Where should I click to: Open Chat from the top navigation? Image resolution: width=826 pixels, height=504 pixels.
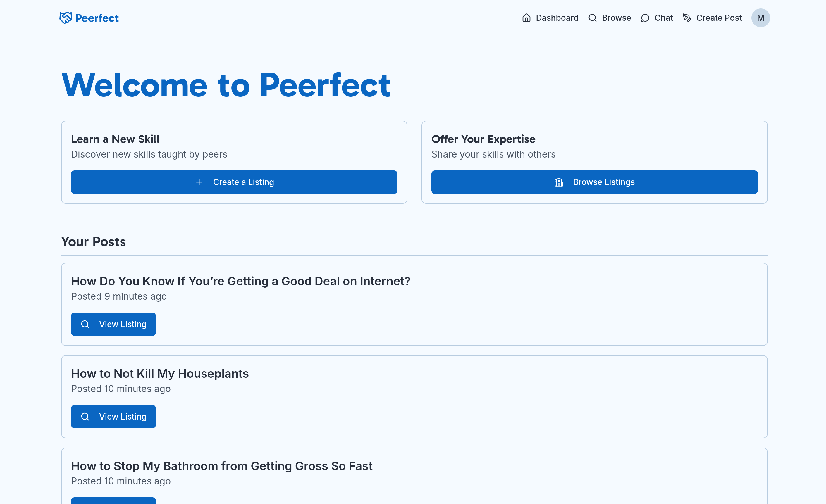click(x=663, y=18)
